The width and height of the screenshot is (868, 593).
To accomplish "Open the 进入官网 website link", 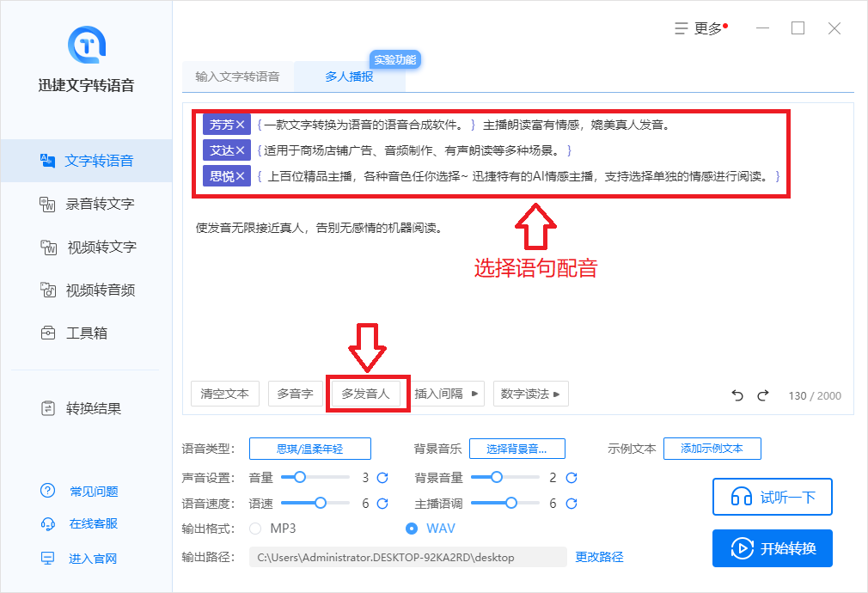I will [x=93, y=559].
